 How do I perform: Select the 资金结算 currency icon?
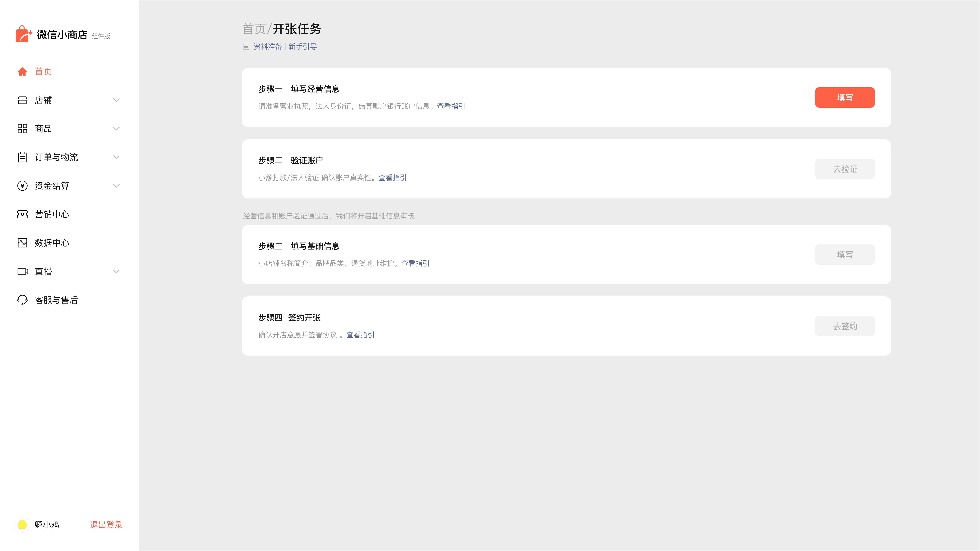[x=22, y=186]
